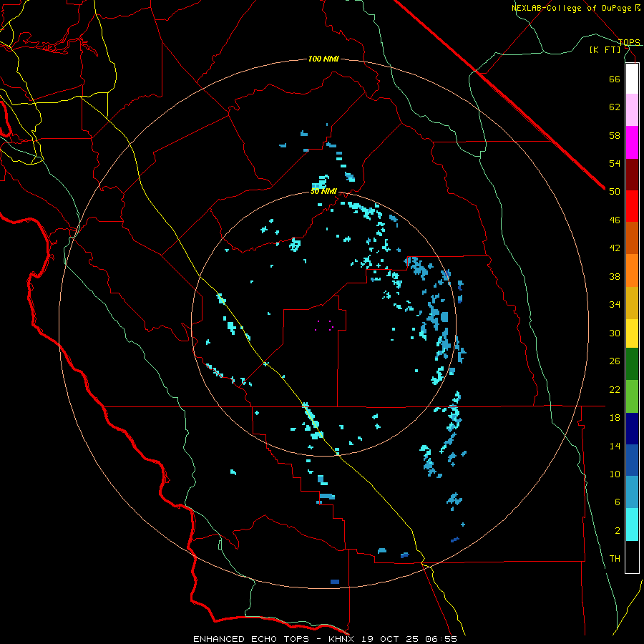Screen dimensions: 644x644
Task: Click the "6" legend value
Action: point(618,502)
